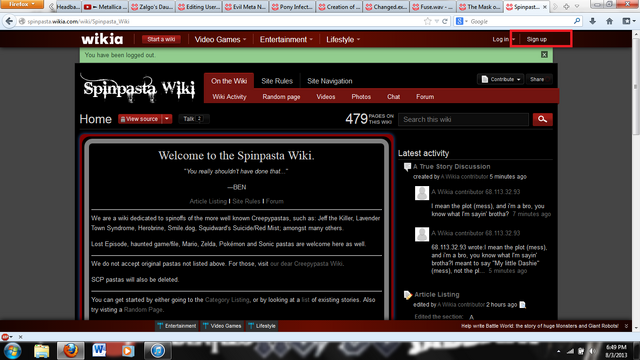Click the Sign up link

(x=537, y=39)
